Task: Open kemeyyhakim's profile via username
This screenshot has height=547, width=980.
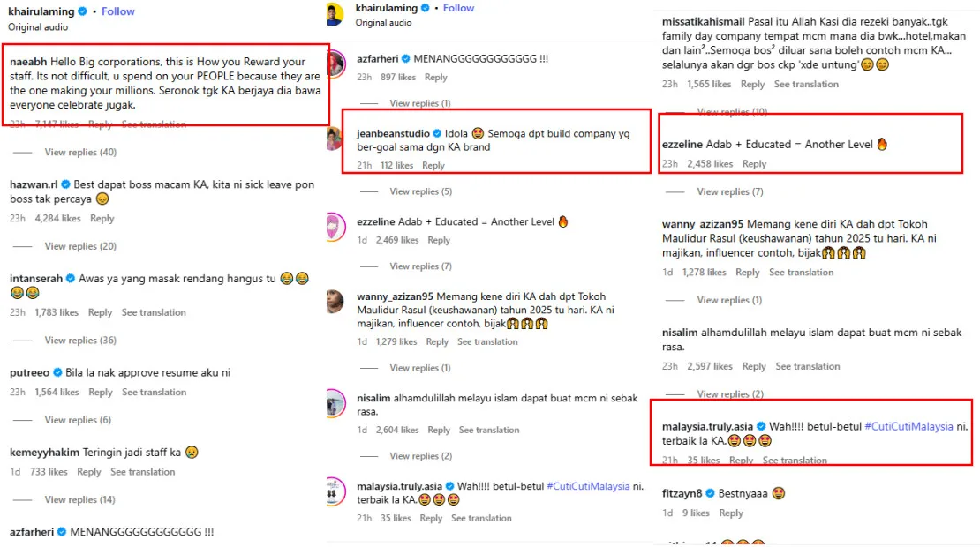Action: click(x=43, y=453)
